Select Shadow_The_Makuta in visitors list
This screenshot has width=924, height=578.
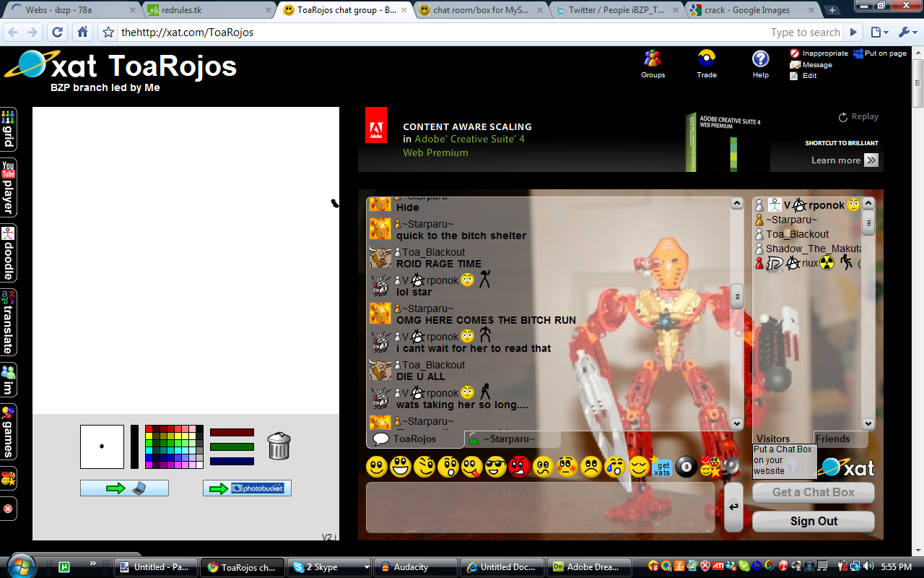pyautogui.click(x=808, y=249)
